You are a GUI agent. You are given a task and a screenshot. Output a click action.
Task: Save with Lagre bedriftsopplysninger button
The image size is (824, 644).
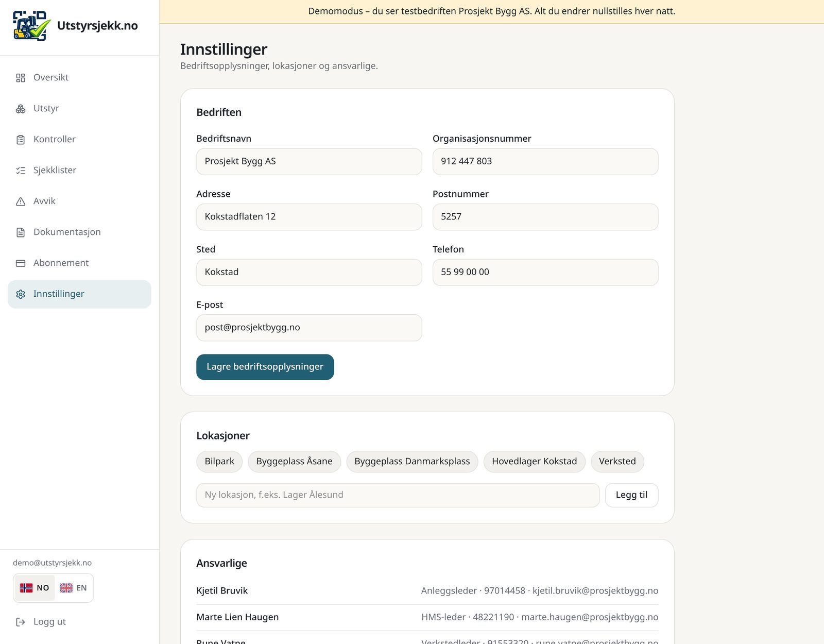[x=265, y=367]
